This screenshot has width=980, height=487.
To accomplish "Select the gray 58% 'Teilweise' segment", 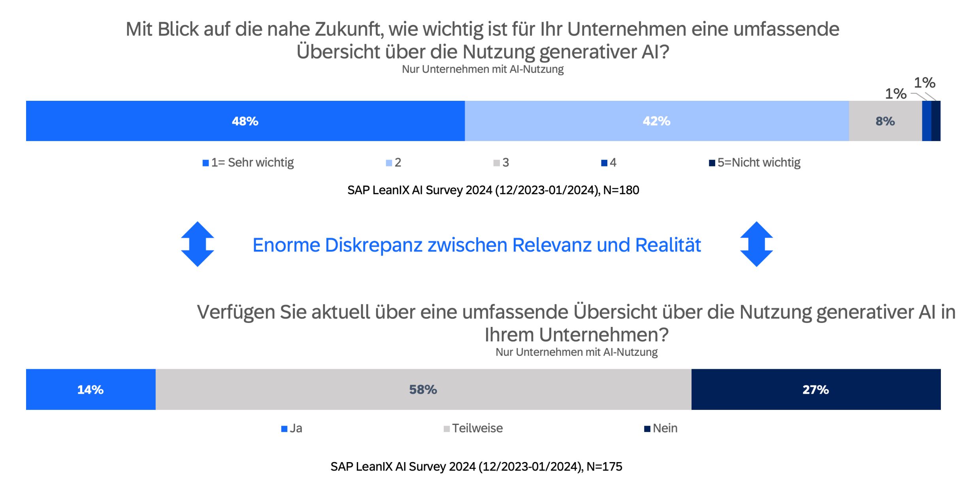I will pos(423,389).
